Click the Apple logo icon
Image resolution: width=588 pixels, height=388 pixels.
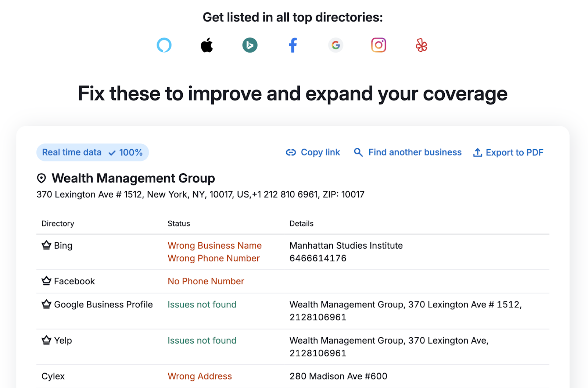[207, 45]
